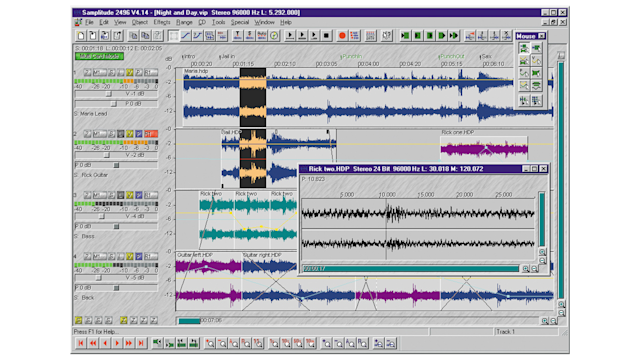Click the red jump-to-end arrow at the bottom
The width and height of the screenshot is (640, 360).
(x=141, y=343)
